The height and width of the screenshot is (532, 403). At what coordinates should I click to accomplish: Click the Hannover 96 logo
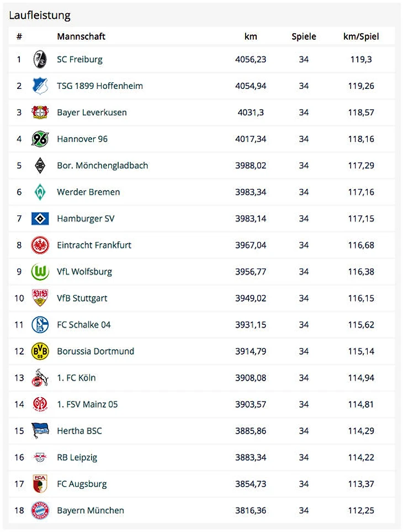coord(40,139)
